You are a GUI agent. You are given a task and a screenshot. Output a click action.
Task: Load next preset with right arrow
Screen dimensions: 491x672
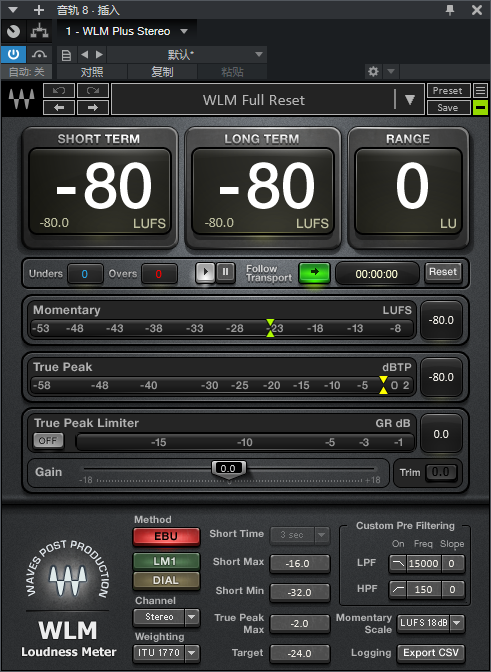pos(93,107)
